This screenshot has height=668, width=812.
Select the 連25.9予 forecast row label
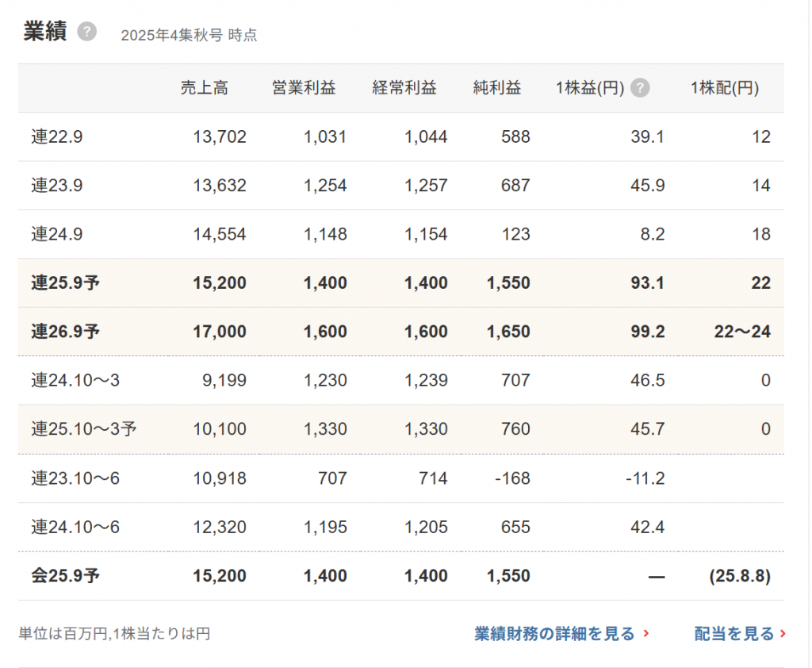pyautogui.click(x=66, y=283)
